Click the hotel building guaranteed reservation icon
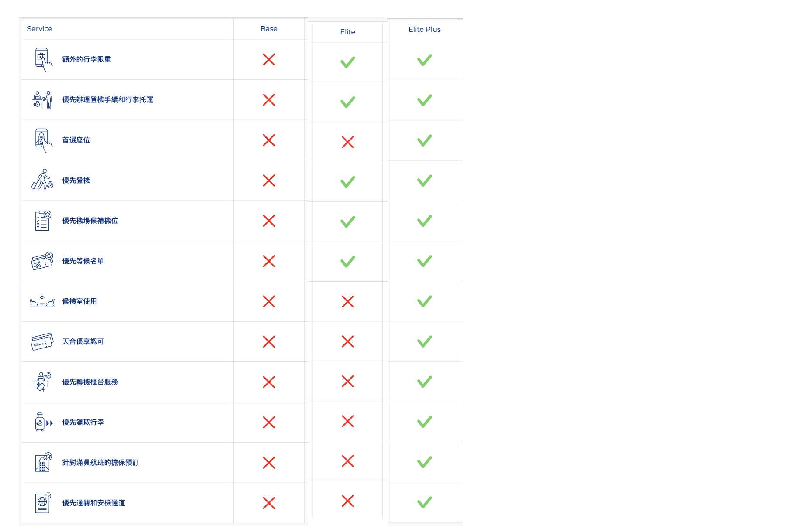 click(42, 462)
